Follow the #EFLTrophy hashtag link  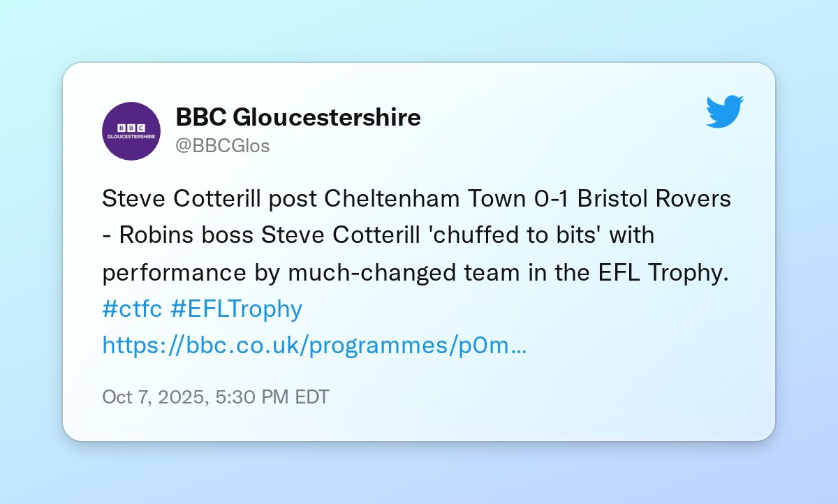[x=236, y=308]
